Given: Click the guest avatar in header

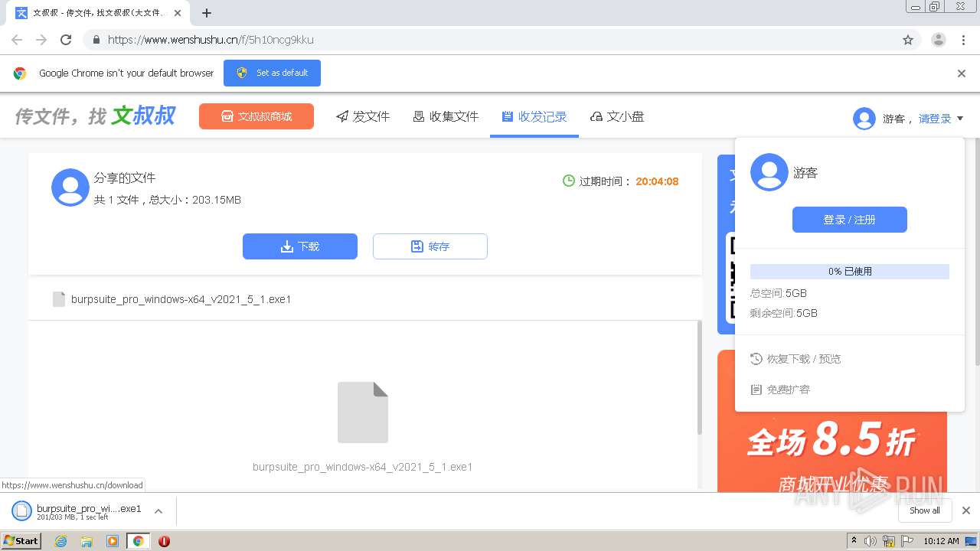Looking at the screenshot, I should pyautogui.click(x=864, y=119).
